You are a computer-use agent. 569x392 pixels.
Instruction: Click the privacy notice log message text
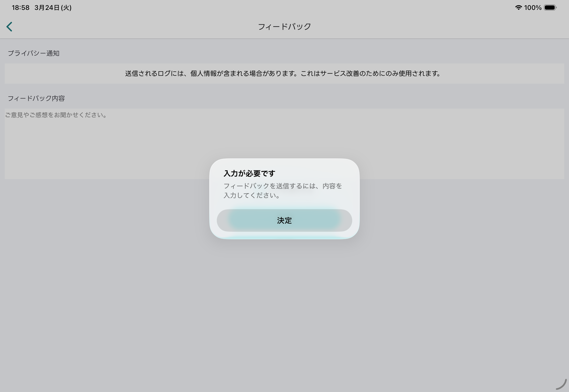(283, 73)
